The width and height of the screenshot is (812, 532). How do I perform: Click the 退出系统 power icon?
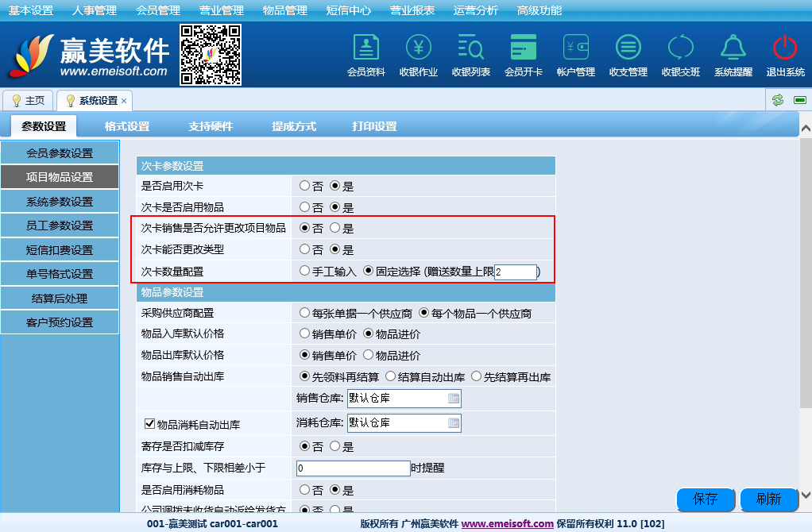click(785, 56)
